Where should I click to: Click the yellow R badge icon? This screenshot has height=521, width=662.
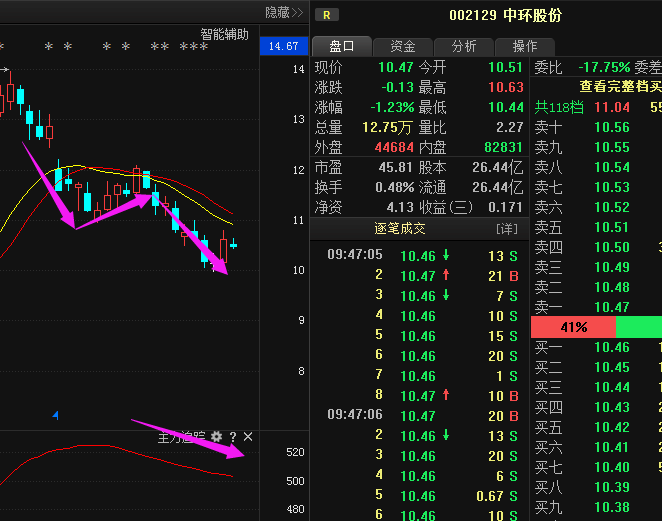(327, 15)
